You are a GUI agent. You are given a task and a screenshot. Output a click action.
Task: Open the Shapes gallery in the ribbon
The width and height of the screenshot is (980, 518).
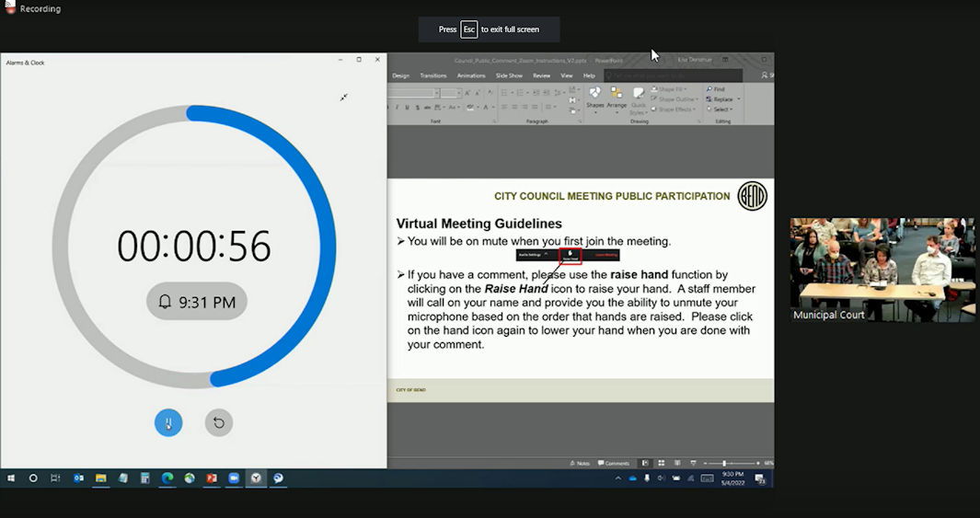tap(595, 98)
